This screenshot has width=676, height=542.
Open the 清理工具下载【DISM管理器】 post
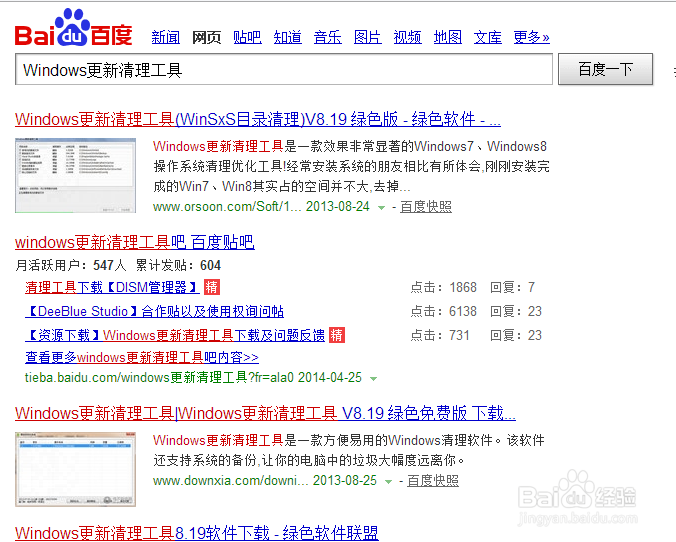[x=112, y=287]
